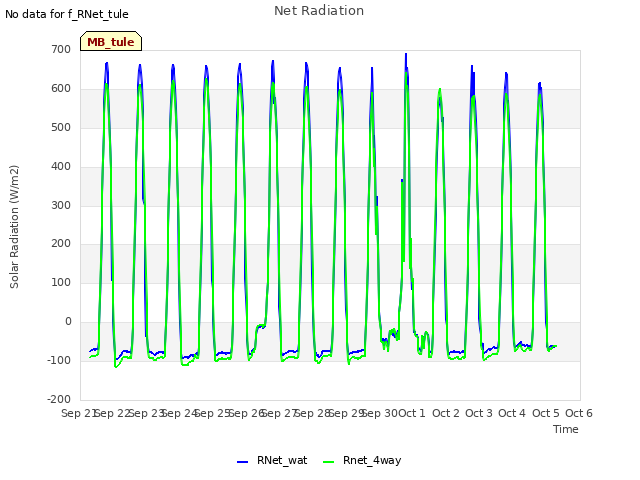Click the 600 y-axis tick label
This screenshot has width=640, height=480.
point(61,88)
